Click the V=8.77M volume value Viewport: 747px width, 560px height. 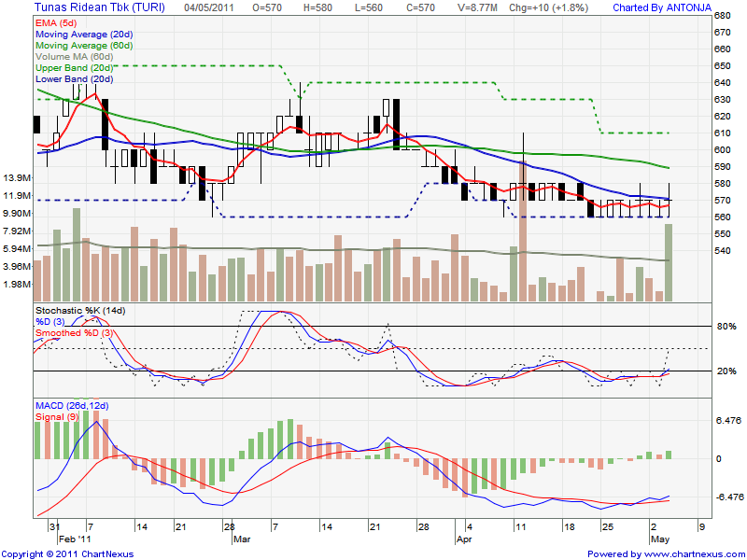[476, 7]
